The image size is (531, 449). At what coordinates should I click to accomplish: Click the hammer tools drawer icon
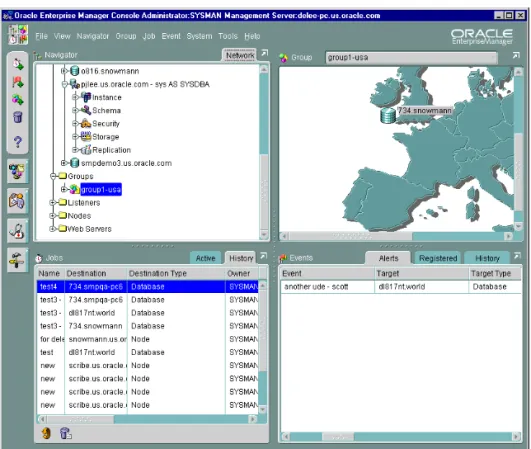point(17,260)
